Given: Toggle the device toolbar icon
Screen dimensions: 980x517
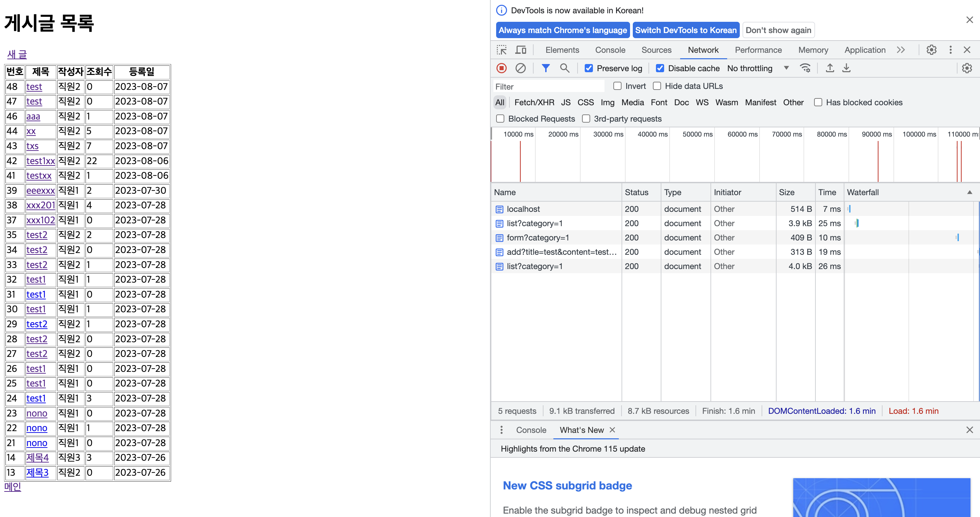Looking at the screenshot, I should pyautogui.click(x=520, y=50).
